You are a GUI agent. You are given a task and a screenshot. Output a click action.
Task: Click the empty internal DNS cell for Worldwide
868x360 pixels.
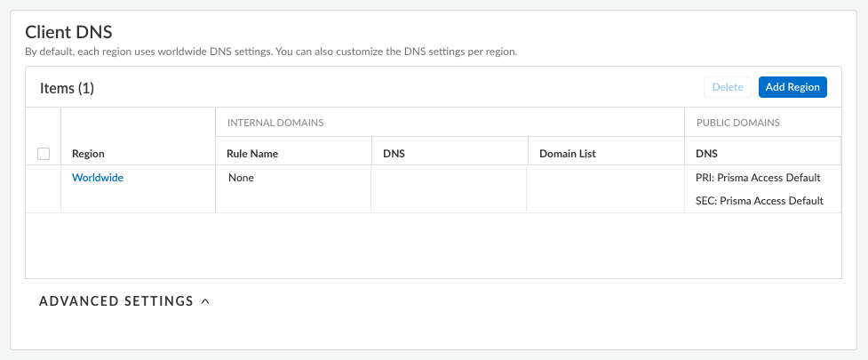click(x=449, y=188)
